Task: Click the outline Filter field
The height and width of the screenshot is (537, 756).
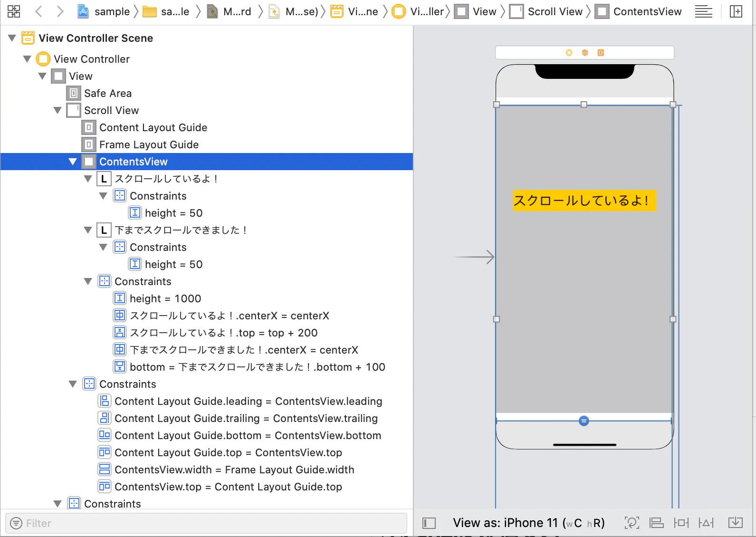Action: [x=206, y=523]
